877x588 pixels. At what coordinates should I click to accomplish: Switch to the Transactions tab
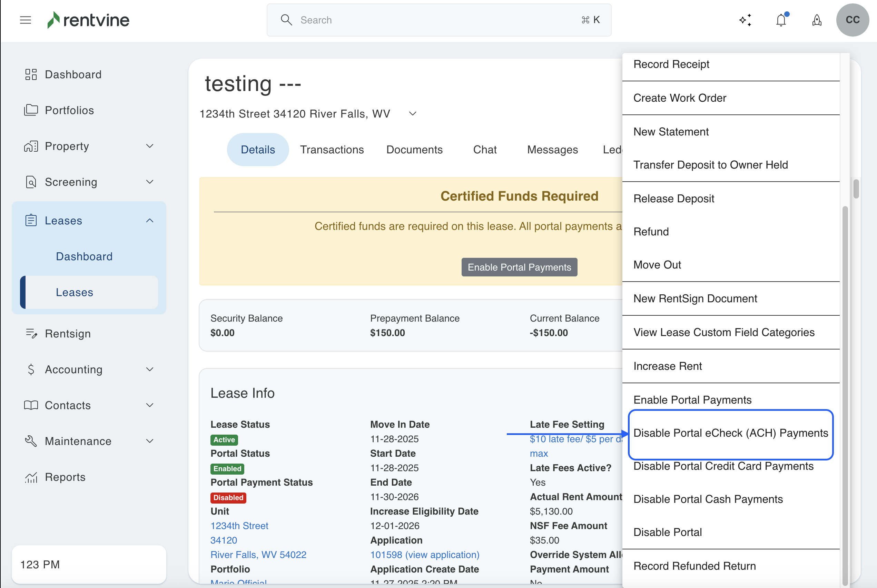(332, 149)
